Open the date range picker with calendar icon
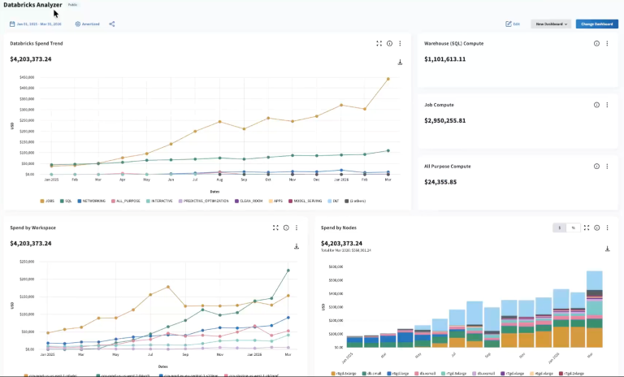Image resolution: width=624 pixels, height=377 pixels. coord(35,24)
